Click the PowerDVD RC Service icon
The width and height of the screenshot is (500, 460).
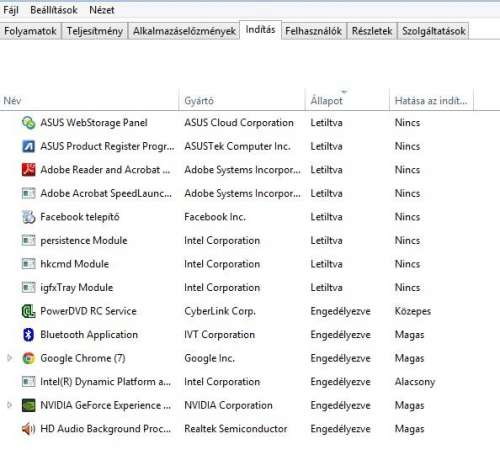click(28, 311)
